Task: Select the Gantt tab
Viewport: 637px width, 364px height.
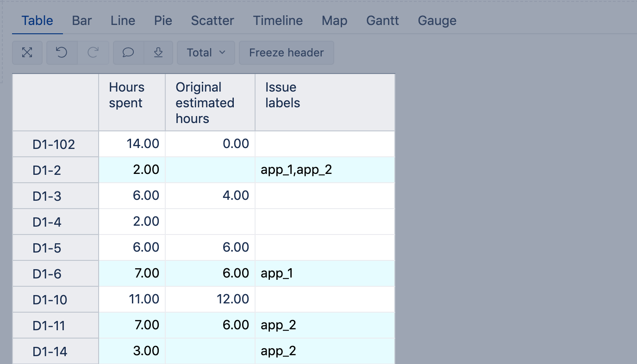Action: tap(382, 21)
